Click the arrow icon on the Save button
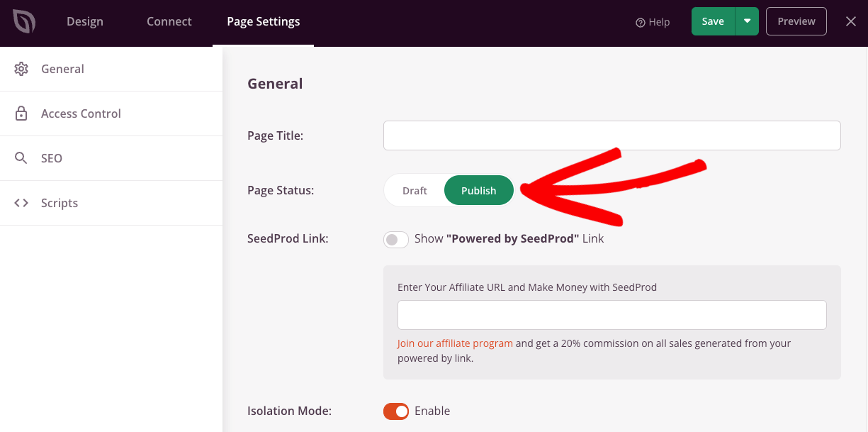Screen dimensions: 868x432 [747, 21]
